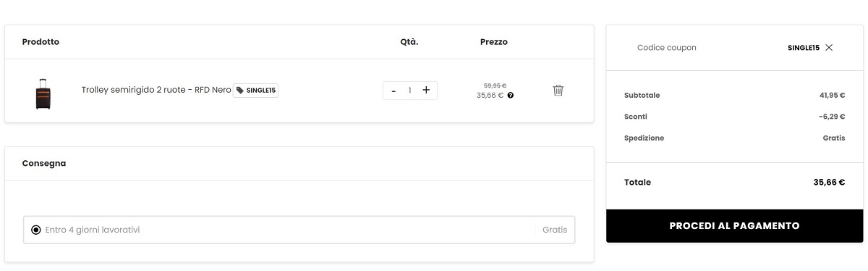The height and width of the screenshot is (271, 868).
Task: Click the discounted price 35,66 € in product row
Action: coord(490,95)
